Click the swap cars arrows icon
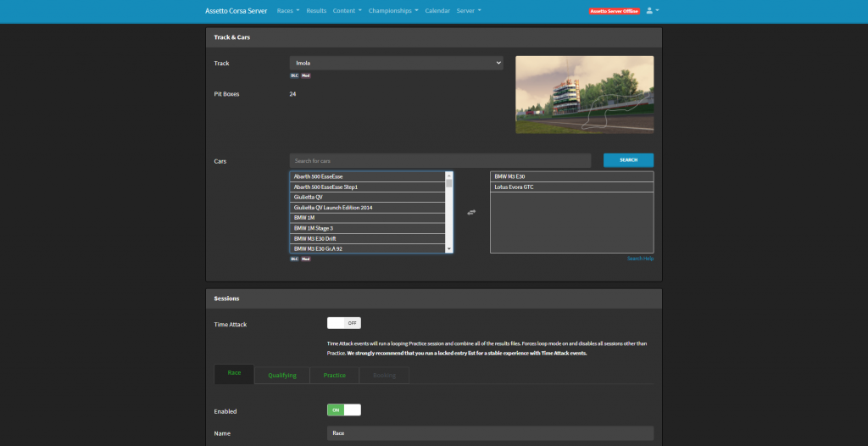This screenshot has width=868, height=446. click(471, 212)
